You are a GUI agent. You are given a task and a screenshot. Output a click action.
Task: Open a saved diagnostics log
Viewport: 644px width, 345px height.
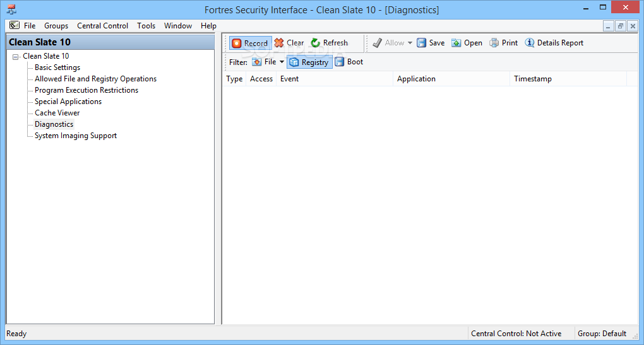click(467, 43)
